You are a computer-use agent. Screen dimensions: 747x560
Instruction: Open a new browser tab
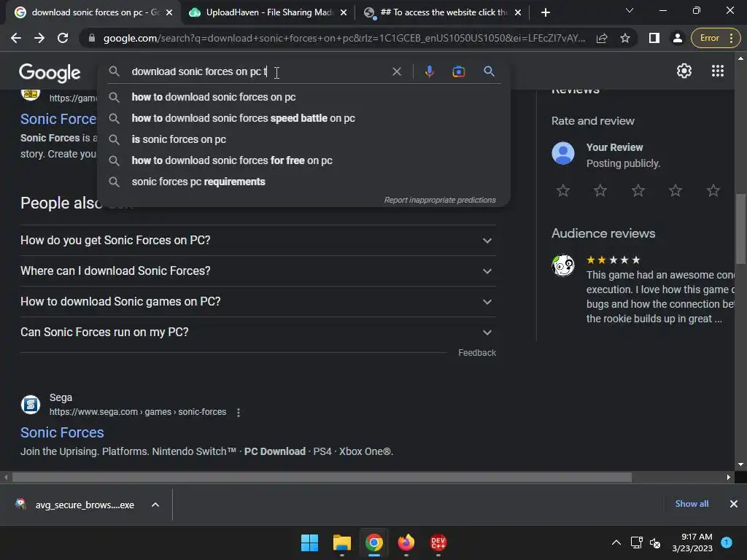(x=546, y=12)
